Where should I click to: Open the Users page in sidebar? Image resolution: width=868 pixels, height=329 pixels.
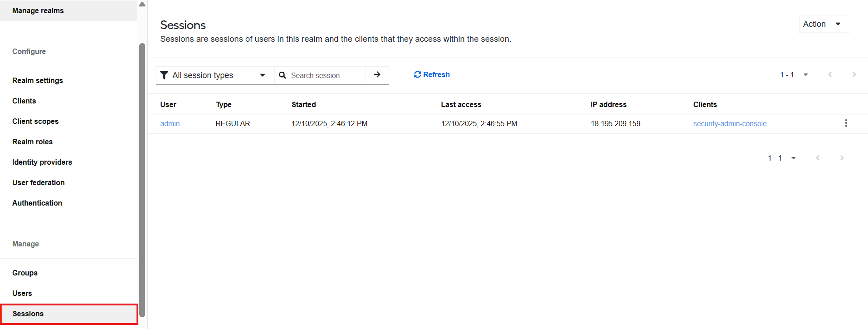(22, 293)
